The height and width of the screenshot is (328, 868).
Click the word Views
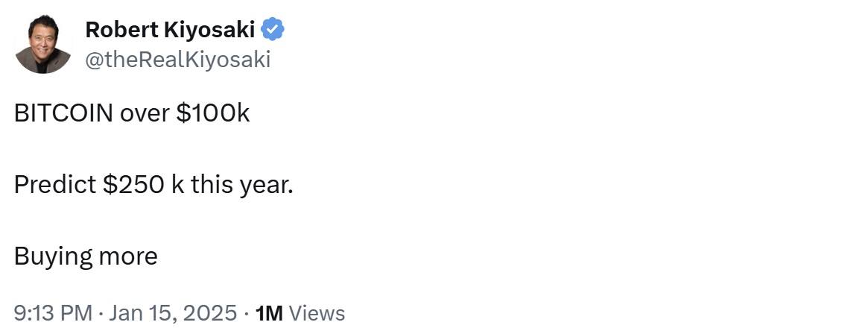317,313
